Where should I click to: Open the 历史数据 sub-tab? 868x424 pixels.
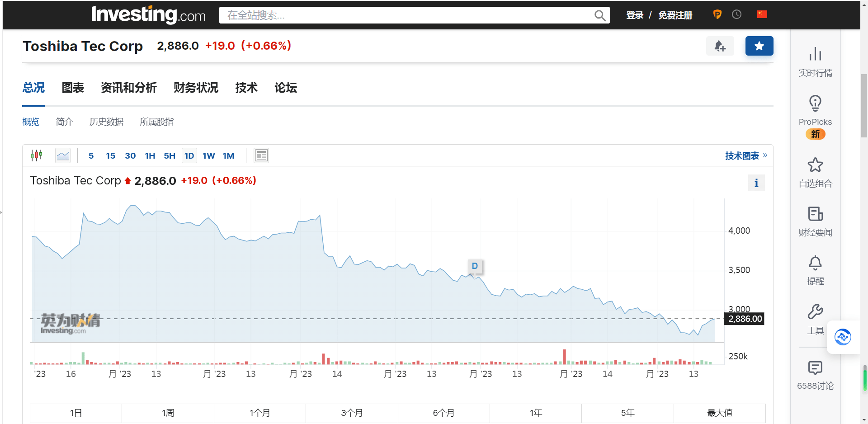coord(106,122)
